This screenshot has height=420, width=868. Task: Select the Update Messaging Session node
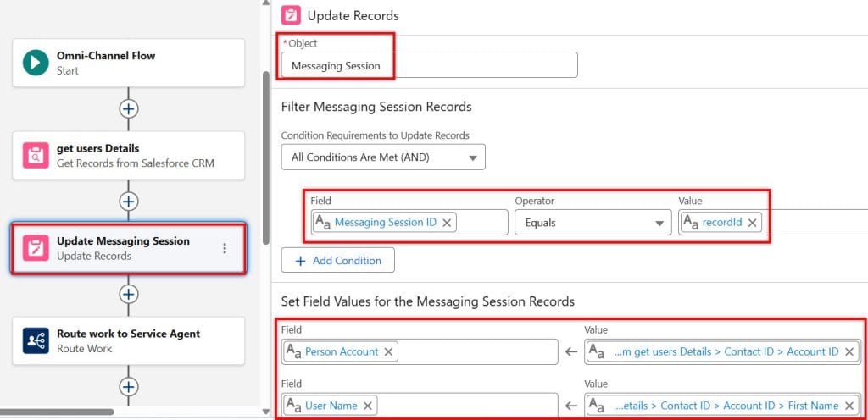coord(129,248)
